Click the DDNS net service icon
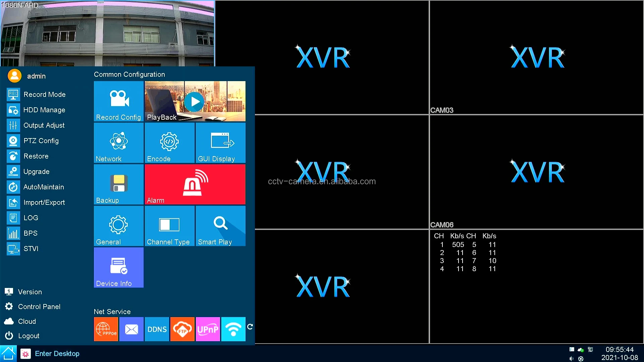 tap(157, 329)
